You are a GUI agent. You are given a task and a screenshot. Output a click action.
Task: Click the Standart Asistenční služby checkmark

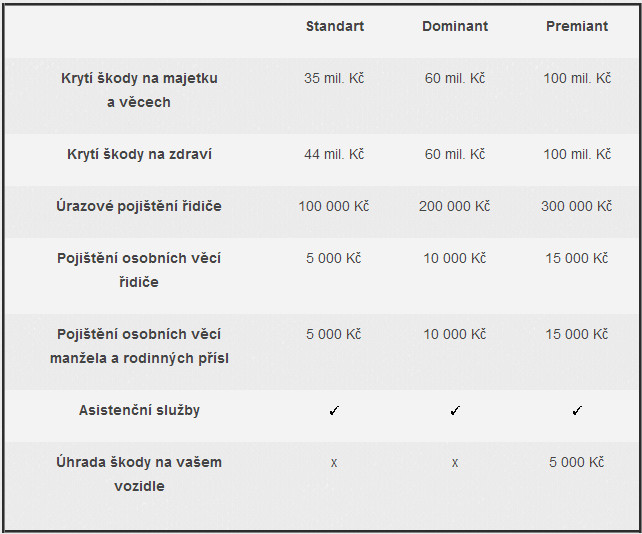tap(334, 410)
